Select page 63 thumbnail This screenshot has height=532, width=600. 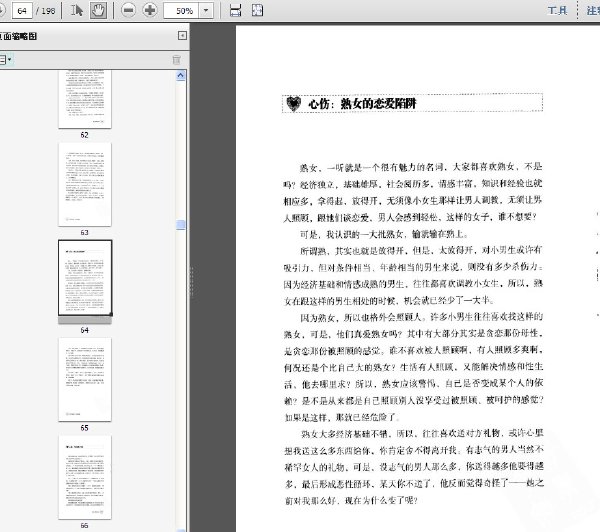point(85,184)
